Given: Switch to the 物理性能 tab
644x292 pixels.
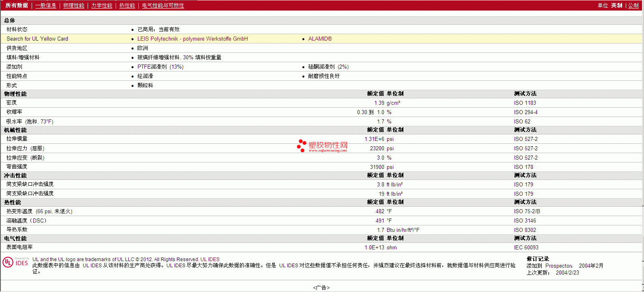Looking at the screenshot, I should (x=74, y=5).
